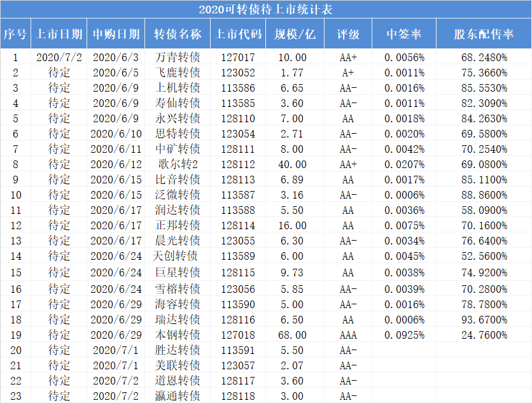Click the lottery rate 0.0925%
The width and height of the screenshot is (532, 403).
pyautogui.click(x=404, y=335)
